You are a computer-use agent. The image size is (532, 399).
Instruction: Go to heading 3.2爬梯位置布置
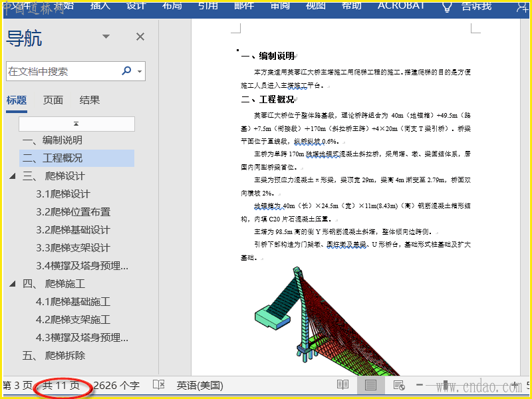73,212
